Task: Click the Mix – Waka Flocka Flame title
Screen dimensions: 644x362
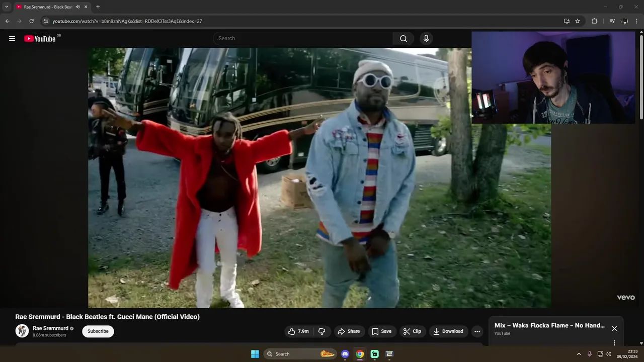Action: click(549, 326)
